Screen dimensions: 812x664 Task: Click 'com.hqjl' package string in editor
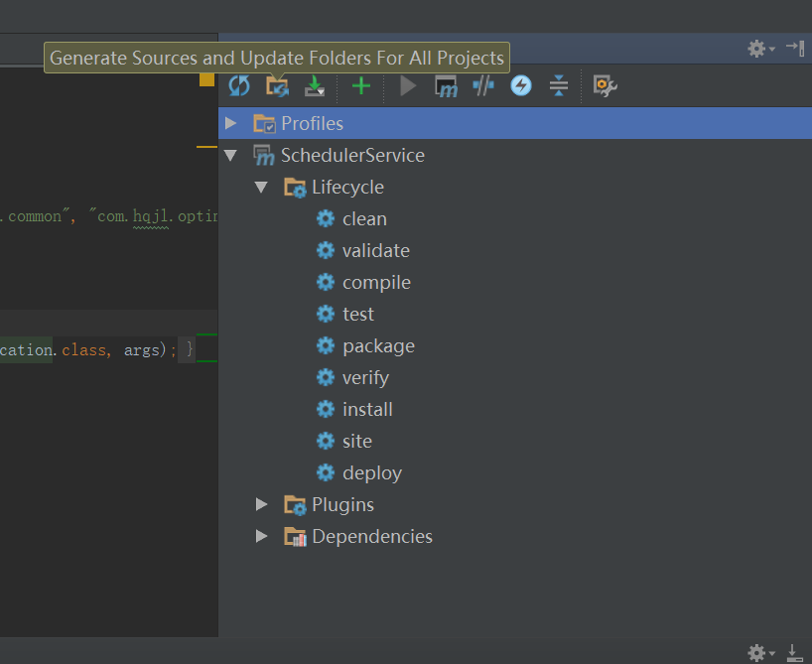coord(133,216)
